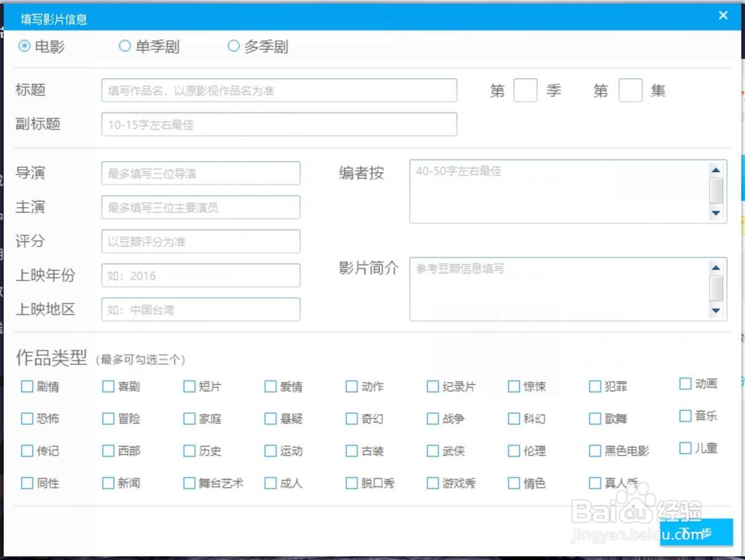
Task: Click the 上映年份 year input field
Action: [x=201, y=276]
